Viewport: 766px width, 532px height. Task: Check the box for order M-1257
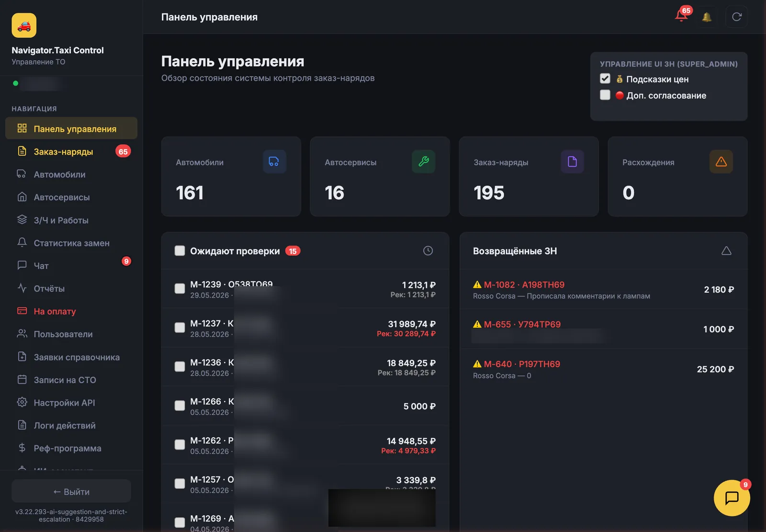point(180,484)
